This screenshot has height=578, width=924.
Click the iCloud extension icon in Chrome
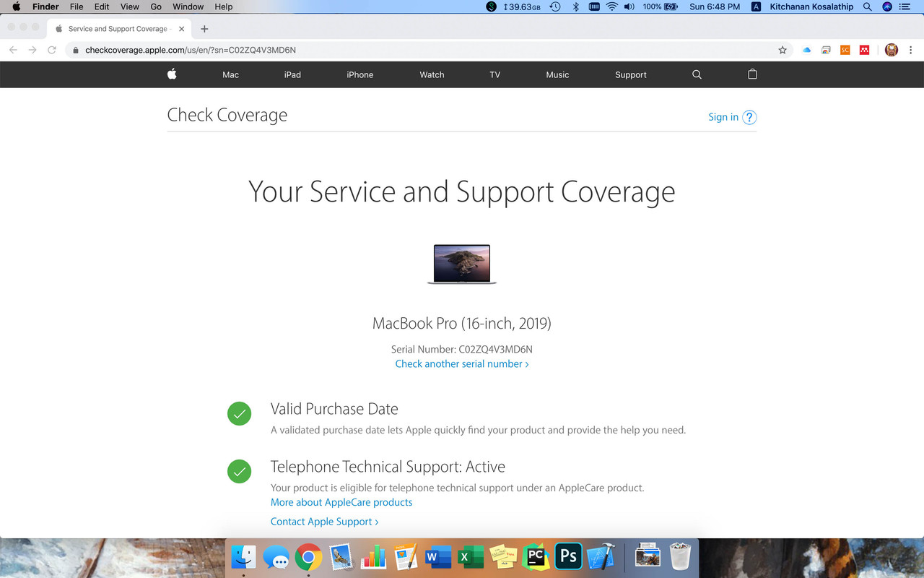807,50
